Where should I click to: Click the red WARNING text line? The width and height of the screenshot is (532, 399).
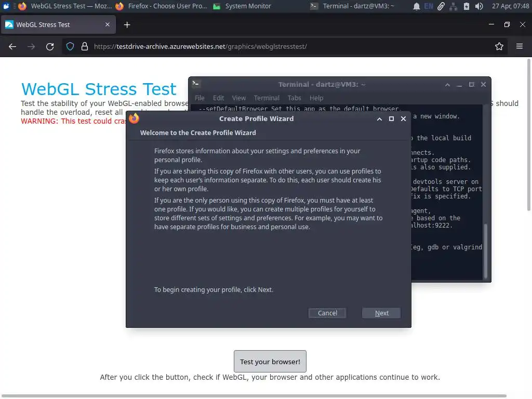[x=73, y=121]
